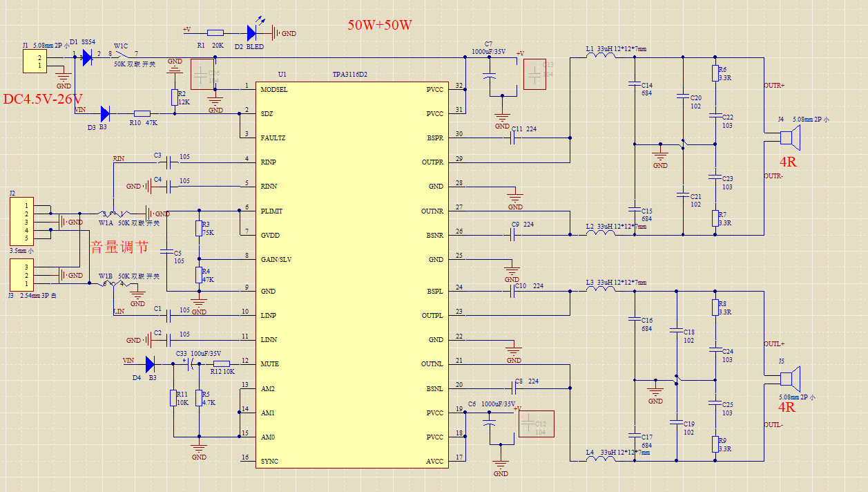Click the OUTPR pin label
The image size is (868, 492).
click(433, 162)
